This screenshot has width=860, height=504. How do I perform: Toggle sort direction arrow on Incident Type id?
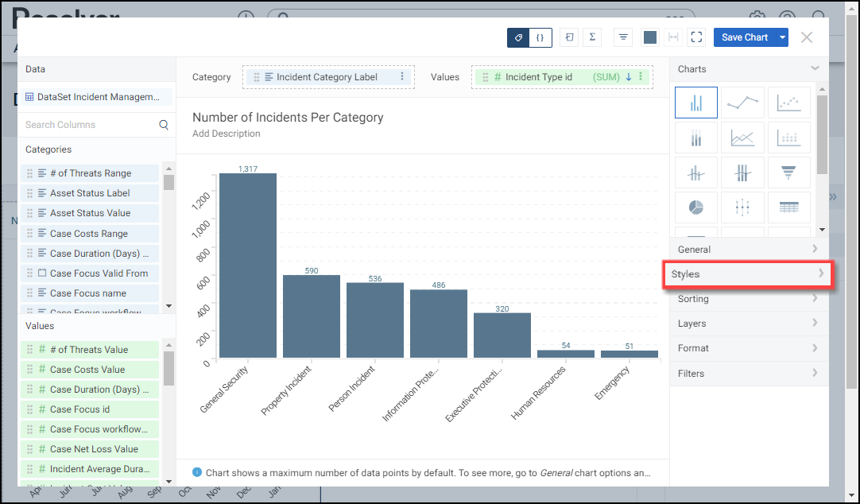[x=628, y=77]
